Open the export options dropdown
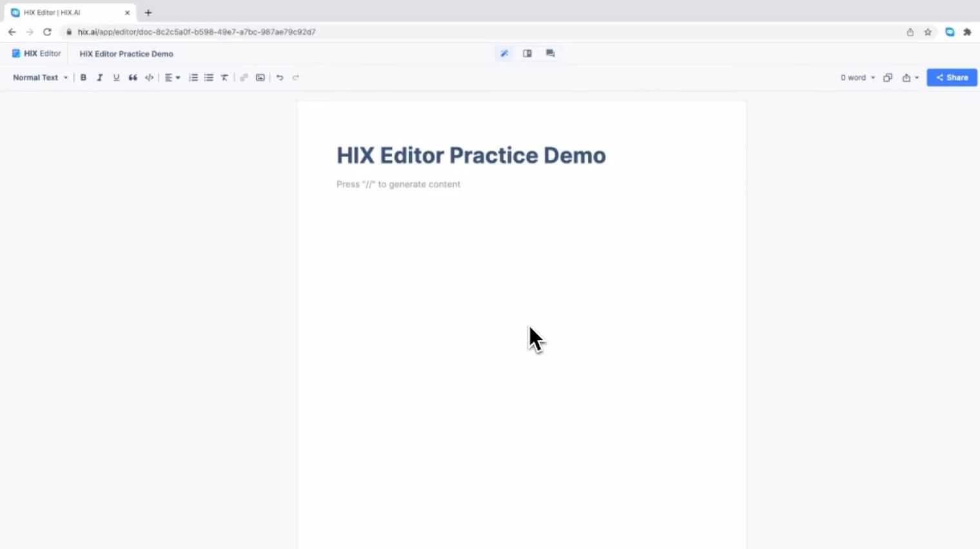Image resolution: width=980 pixels, height=549 pixels. tap(910, 77)
